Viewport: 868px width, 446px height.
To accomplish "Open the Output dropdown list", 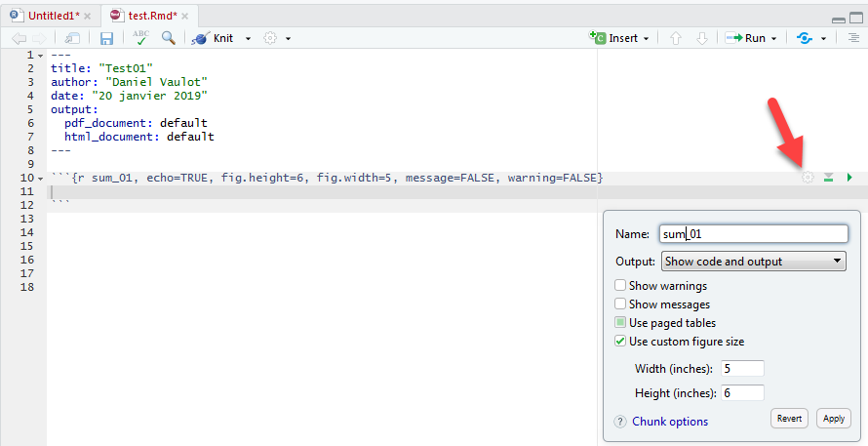I will [754, 262].
